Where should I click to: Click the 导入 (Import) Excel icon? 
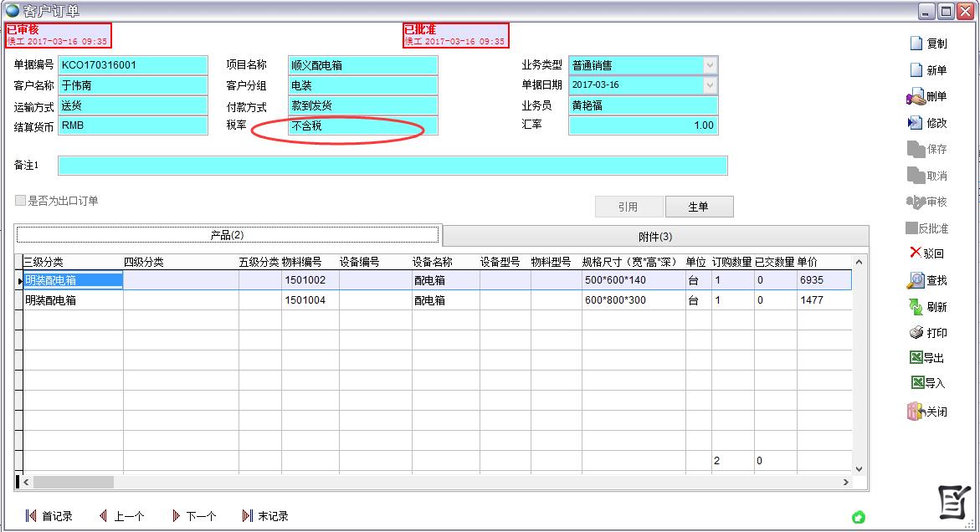929,384
